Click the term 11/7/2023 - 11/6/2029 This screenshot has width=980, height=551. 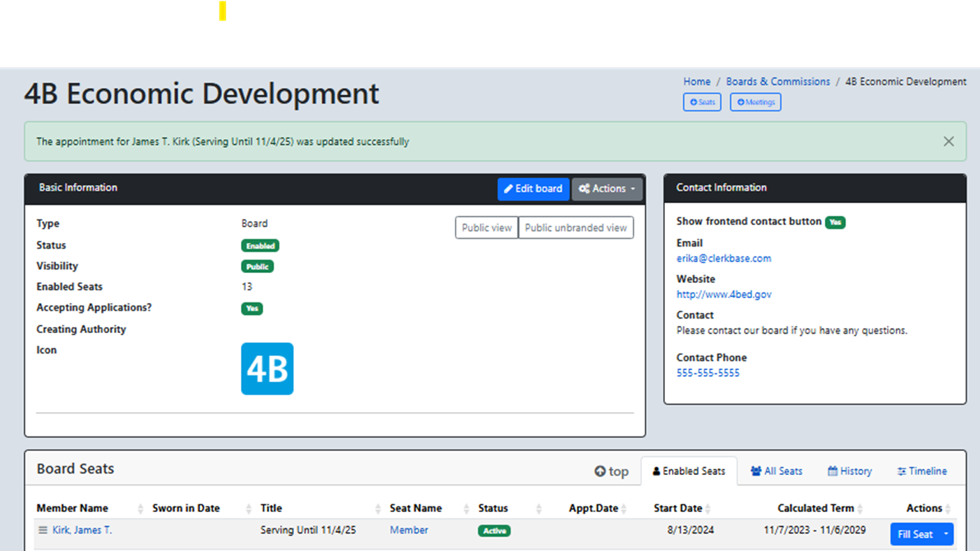(814, 530)
